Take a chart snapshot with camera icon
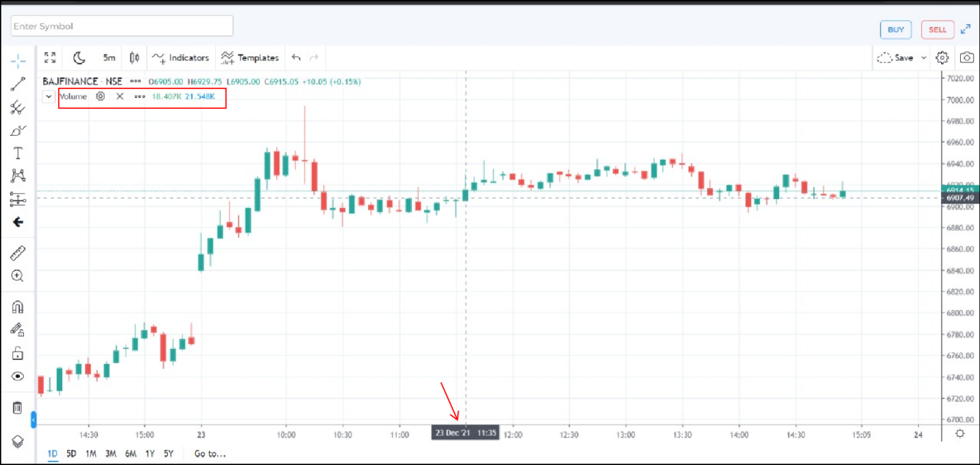980x465 pixels. pyautogui.click(x=967, y=58)
